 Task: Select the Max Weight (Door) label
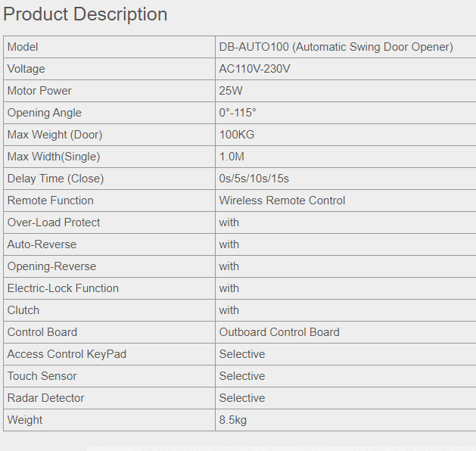54,135
